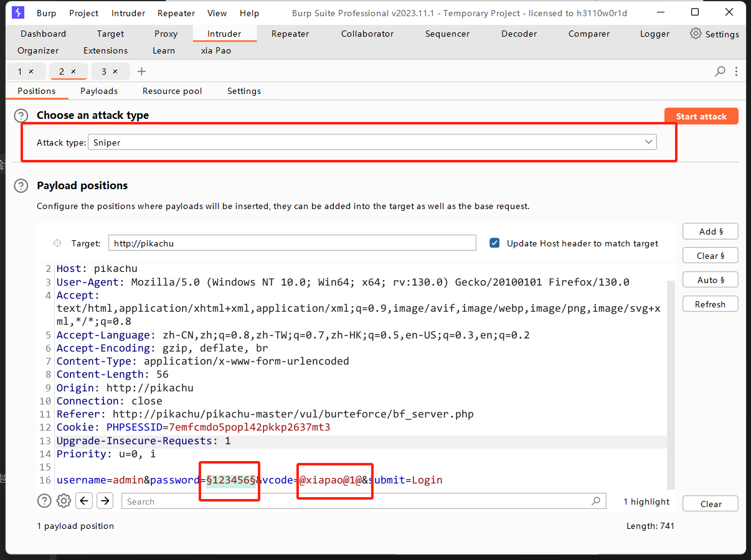Click into the request Search field
This screenshot has width=751, height=560.
click(x=362, y=501)
